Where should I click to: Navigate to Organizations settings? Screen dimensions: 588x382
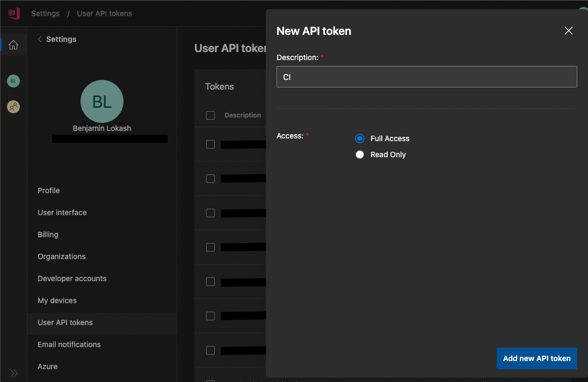tap(62, 256)
